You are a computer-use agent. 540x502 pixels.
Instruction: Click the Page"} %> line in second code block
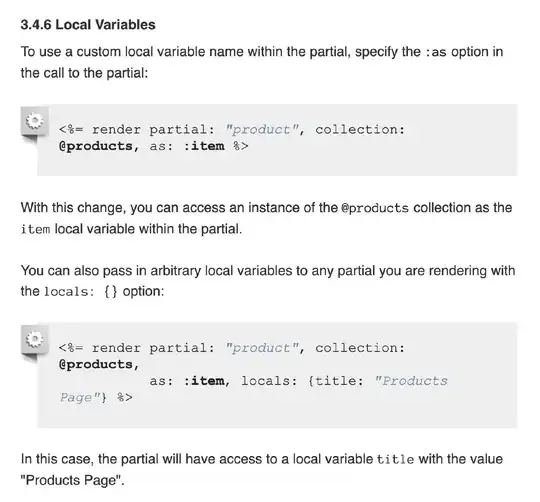click(96, 398)
